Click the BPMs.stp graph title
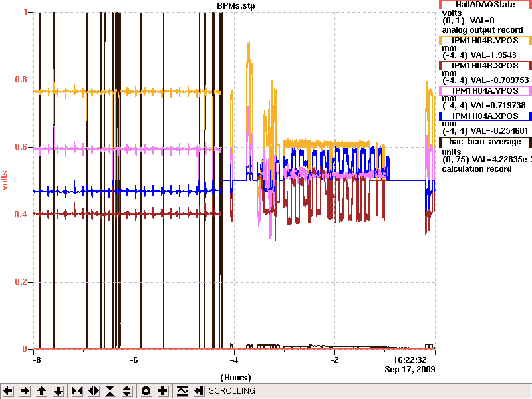The height and width of the screenshot is (399, 532). [236, 6]
